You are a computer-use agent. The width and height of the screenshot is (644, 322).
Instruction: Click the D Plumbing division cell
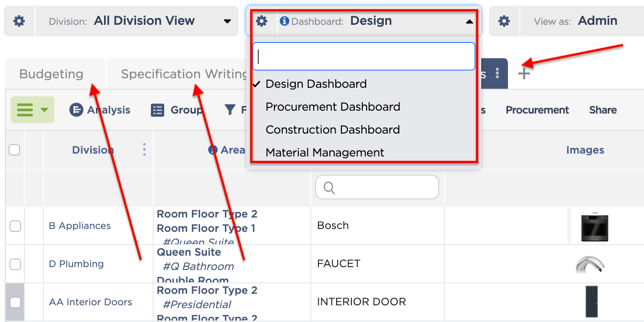76,264
